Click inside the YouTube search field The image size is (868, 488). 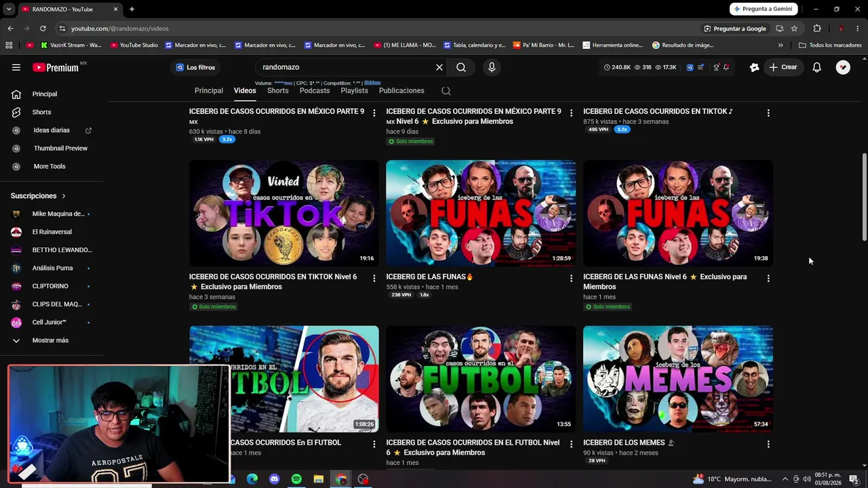[346, 67]
